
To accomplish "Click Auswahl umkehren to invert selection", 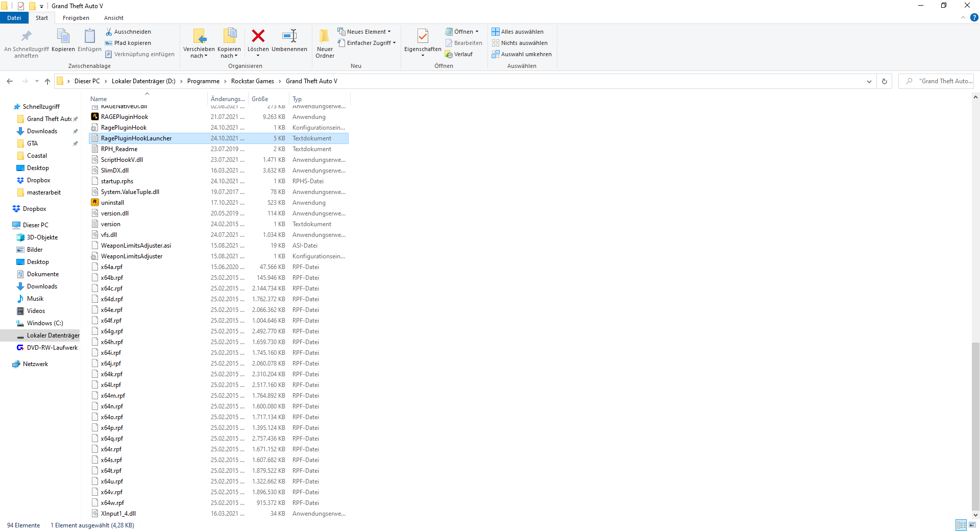I will pos(522,54).
